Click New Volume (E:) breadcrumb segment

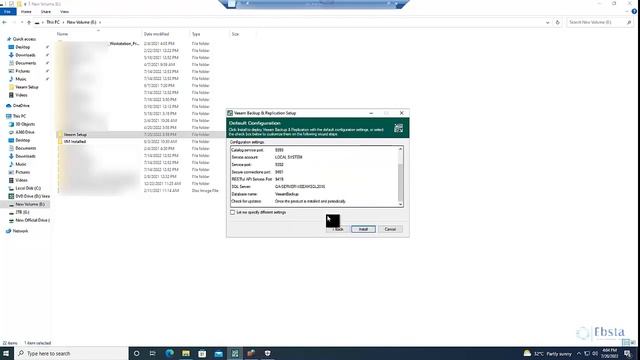(x=81, y=22)
